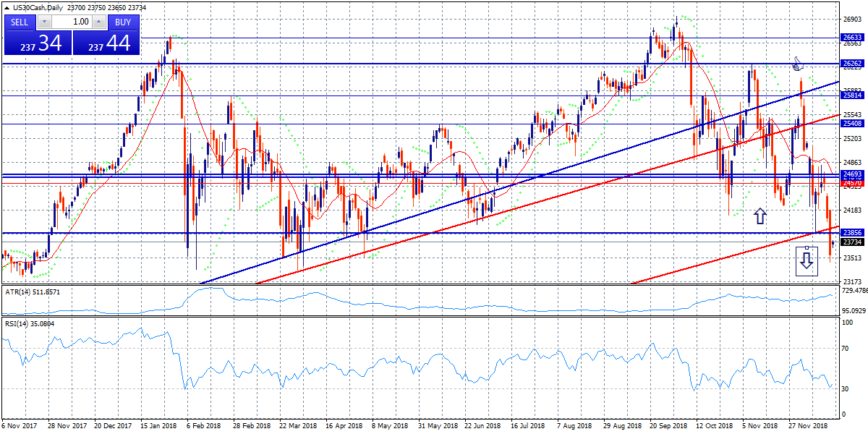
Task: Click the red 24570 price label
Action: pos(852,184)
